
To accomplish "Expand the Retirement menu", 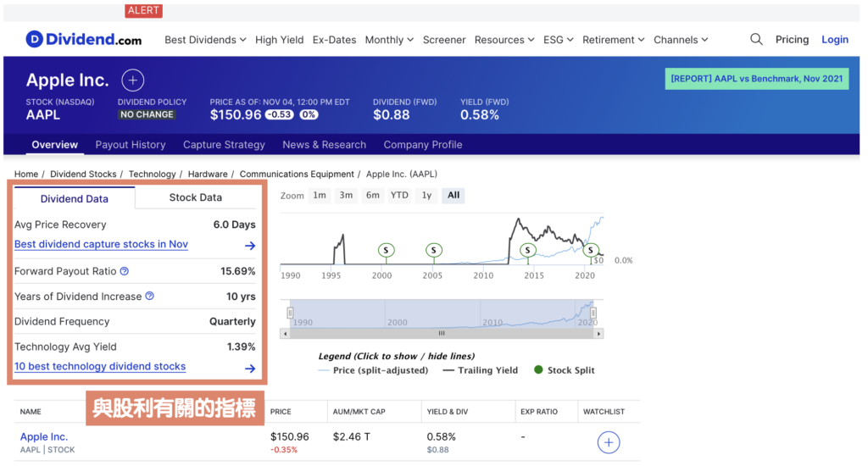I will pyautogui.click(x=614, y=40).
